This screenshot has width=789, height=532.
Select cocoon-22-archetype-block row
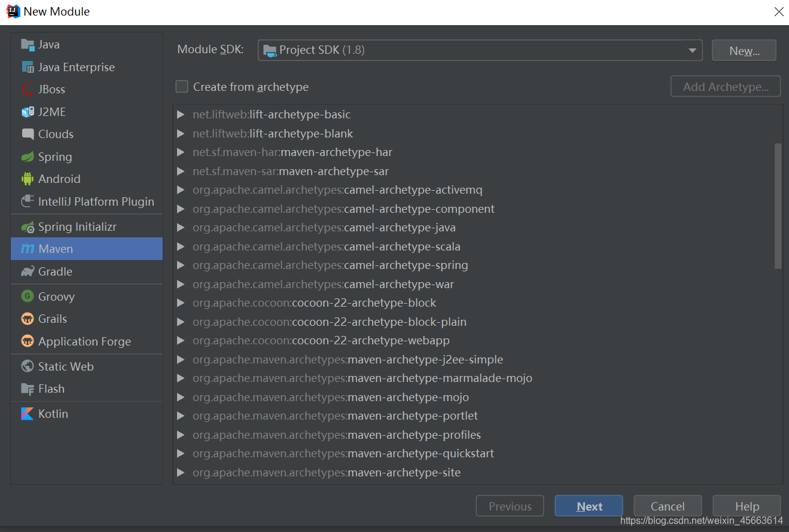(x=473, y=303)
